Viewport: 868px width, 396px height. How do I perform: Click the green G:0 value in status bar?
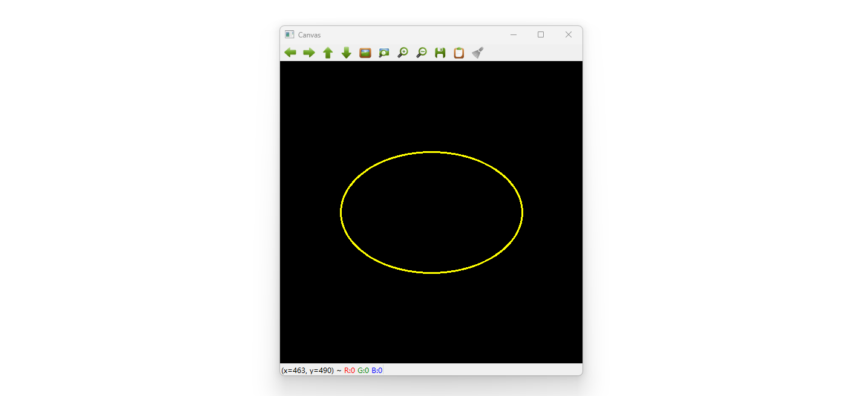pyautogui.click(x=364, y=370)
